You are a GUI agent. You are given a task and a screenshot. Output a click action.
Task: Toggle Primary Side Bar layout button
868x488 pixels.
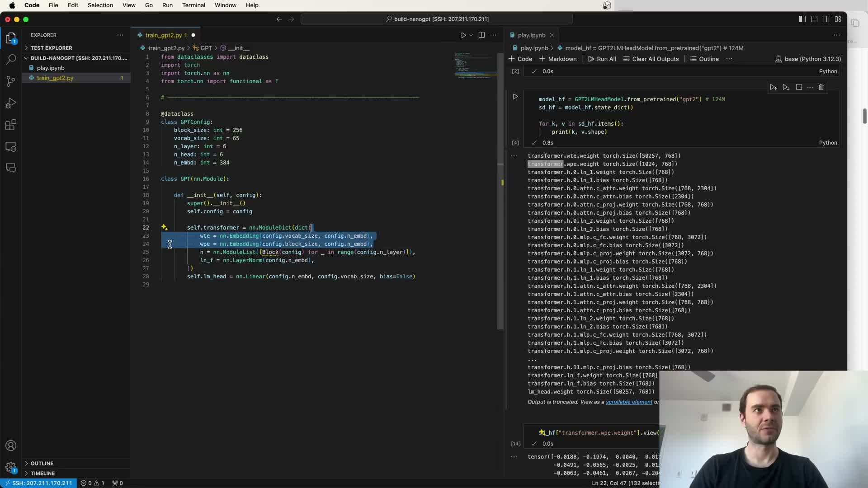[802, 19]
